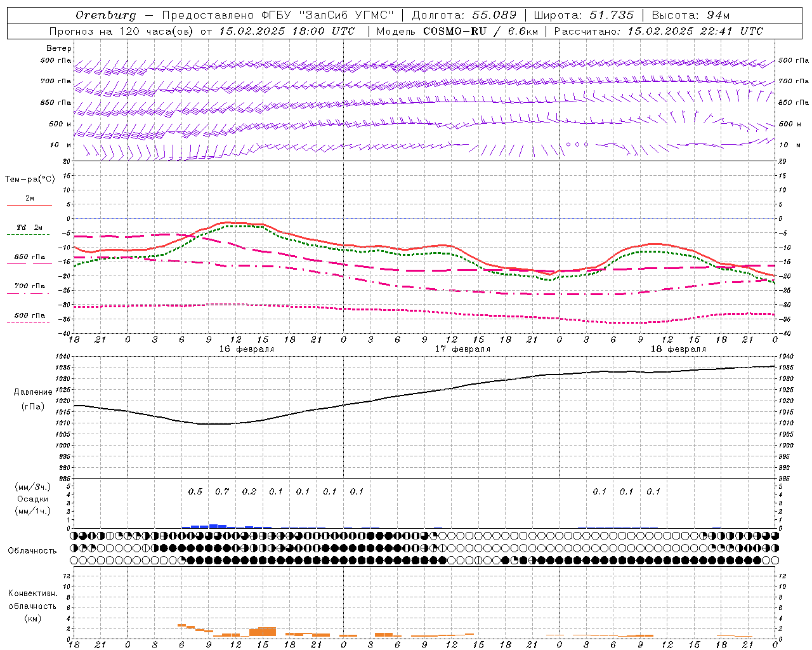Click the Рассчитано: 15.02.2025 22:41 UTC text
Image resolution: width=812 pixels, height=650 pixels.
(658, 31)
